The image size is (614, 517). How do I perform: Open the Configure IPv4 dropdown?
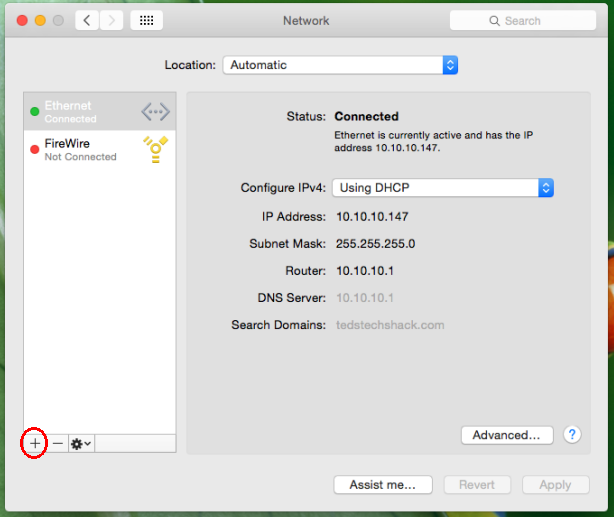click(x=443, y=188)
